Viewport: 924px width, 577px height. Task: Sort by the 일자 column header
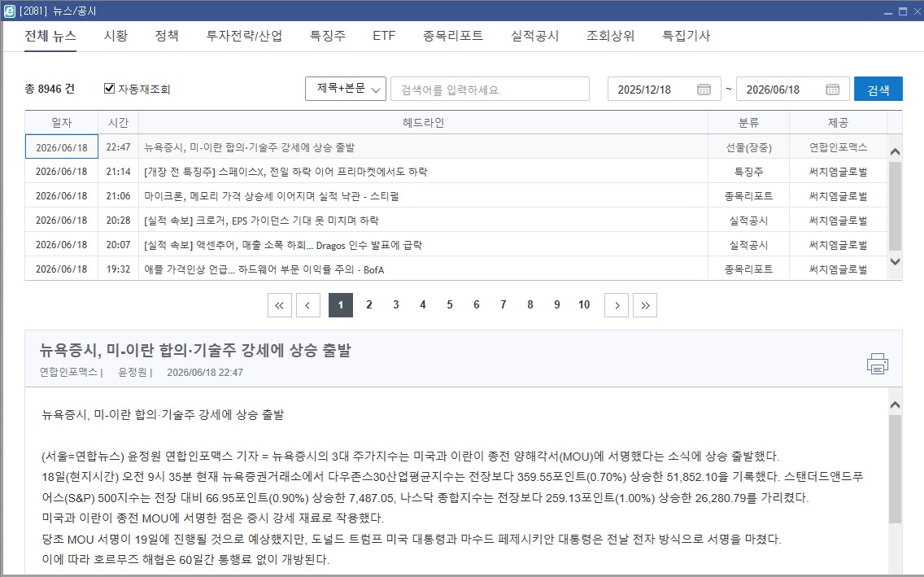click(61, 123)
